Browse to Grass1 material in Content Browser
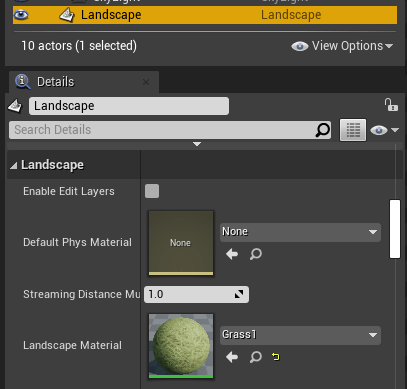This screenshot has width=407, height=389. coord(256,357)
